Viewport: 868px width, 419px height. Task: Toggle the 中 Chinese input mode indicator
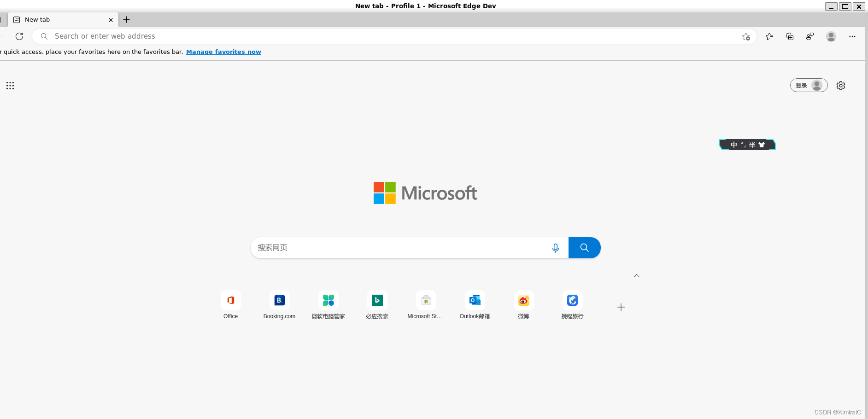[734, 145]
